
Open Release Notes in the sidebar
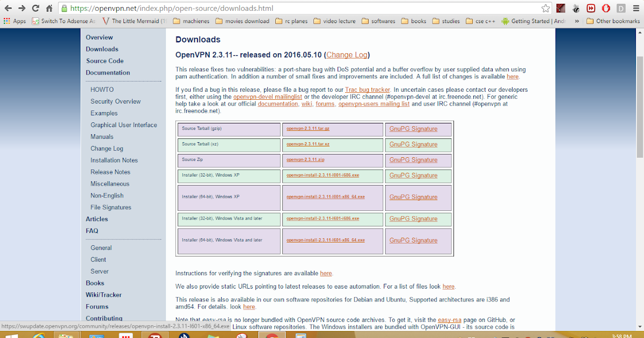pyautogui.click(x=111, y=172)
